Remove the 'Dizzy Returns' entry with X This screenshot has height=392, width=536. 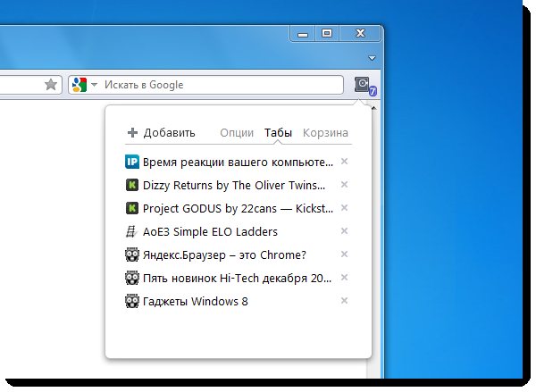pyautogui.click(x=344, y=185)
